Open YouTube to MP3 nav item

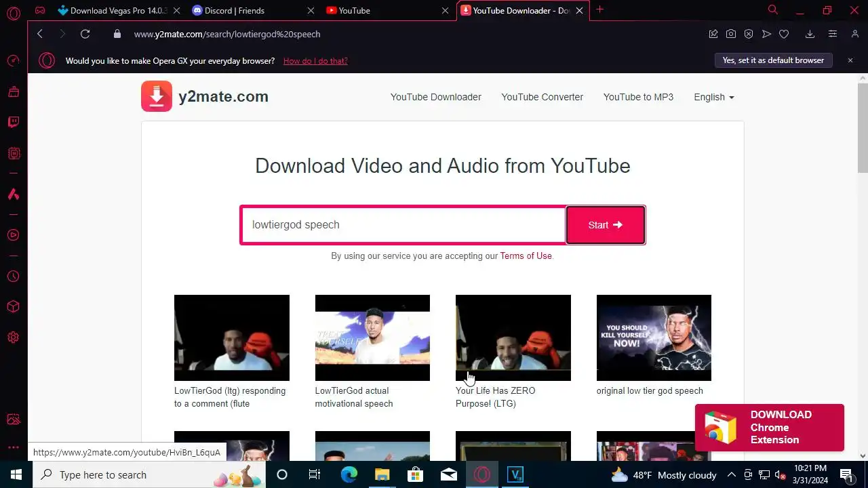click(x=639, y=97)
